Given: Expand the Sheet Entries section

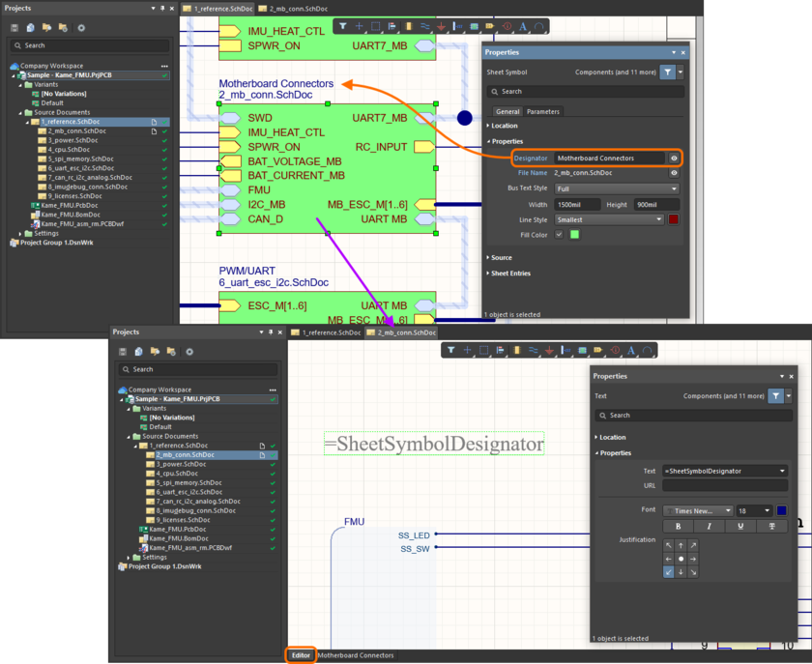Looking at the screenshot, I should pos(512,274).
